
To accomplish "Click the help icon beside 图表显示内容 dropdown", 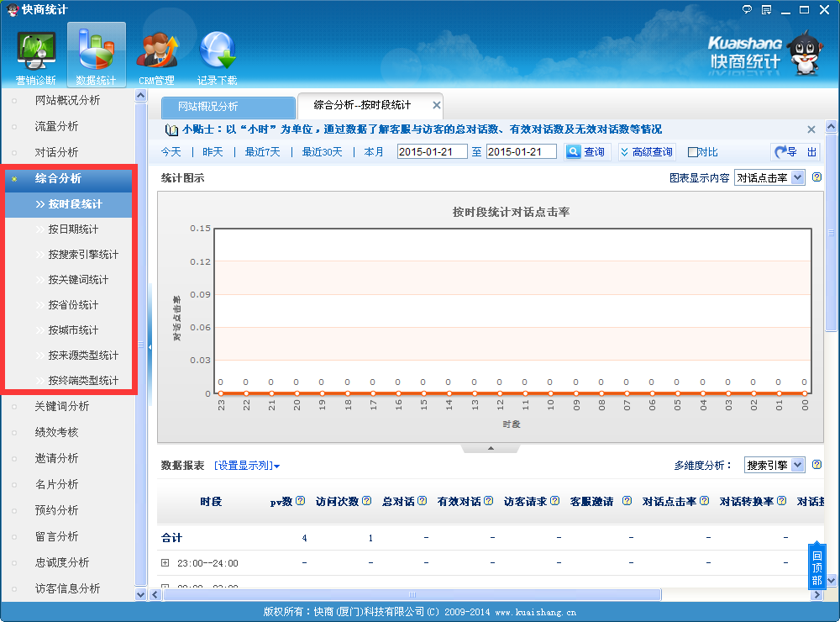I will tap(816, 177).
